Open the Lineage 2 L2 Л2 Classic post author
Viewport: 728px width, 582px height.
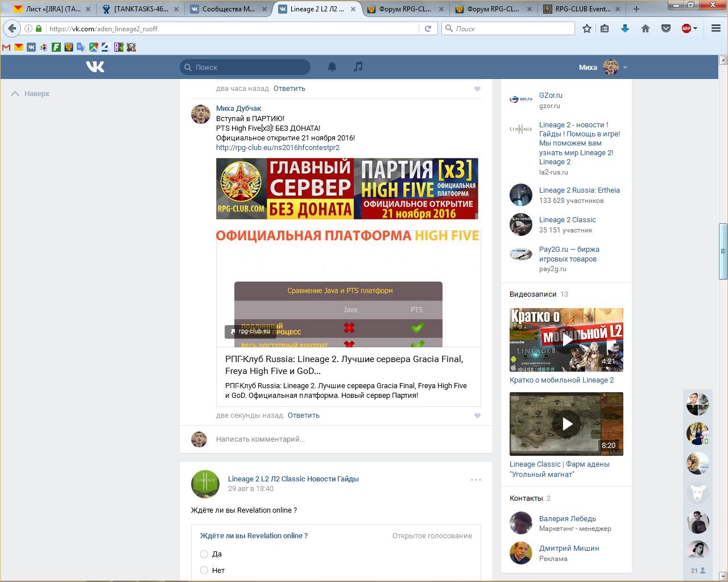coord(293,479)
